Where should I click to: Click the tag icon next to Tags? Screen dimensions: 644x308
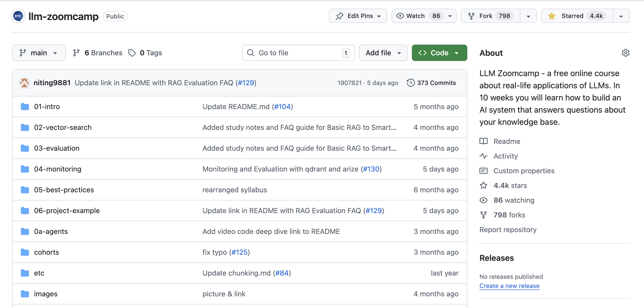[x=132, y=53]
